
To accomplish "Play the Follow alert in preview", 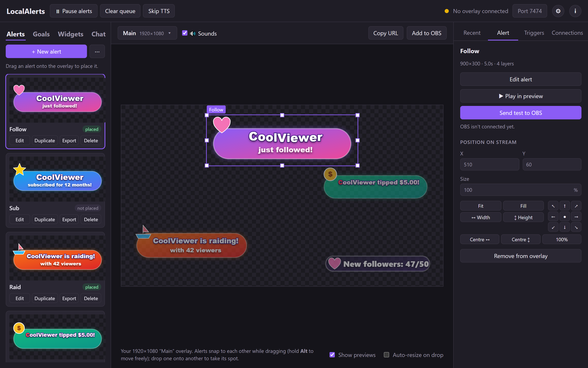I will (520, 96).
